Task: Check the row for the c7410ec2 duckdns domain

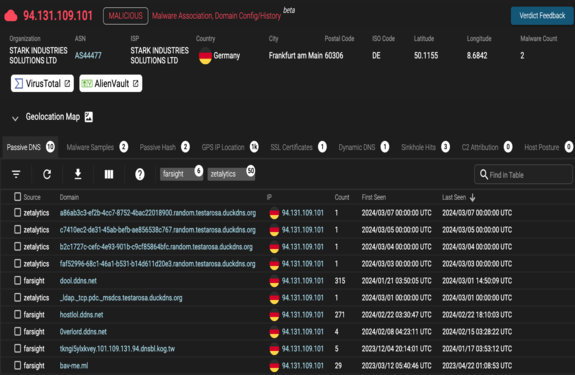Action: pyautogui.click(x=17, y=229)
